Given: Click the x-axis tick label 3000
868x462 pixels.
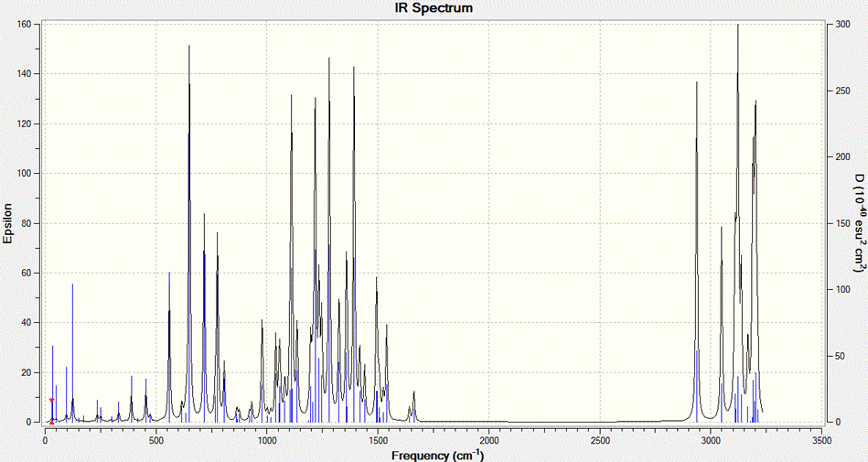Looking at the screenshot, I should [x=712, y=441].
